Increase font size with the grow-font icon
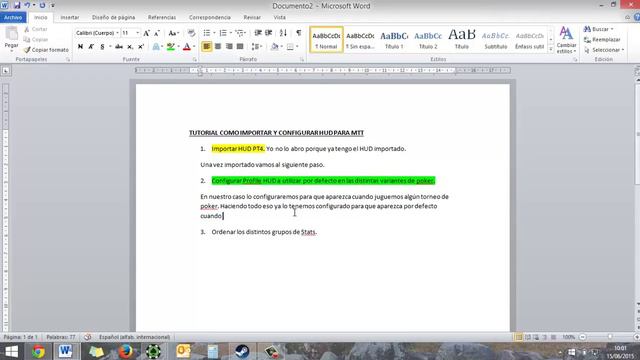The width and height of the screenshot is (640, 360). (x=146, y=33)
